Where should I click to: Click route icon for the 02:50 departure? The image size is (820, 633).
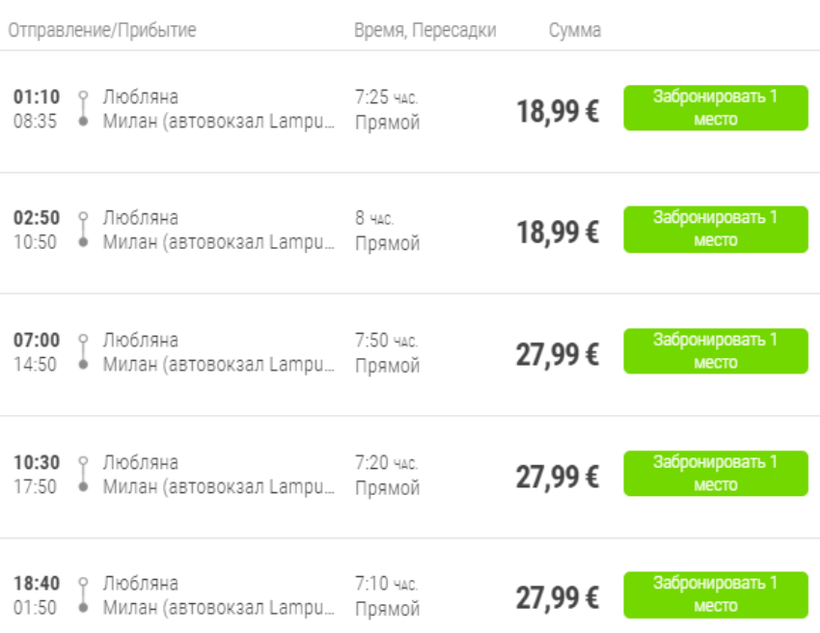click(x=83, y=230)
